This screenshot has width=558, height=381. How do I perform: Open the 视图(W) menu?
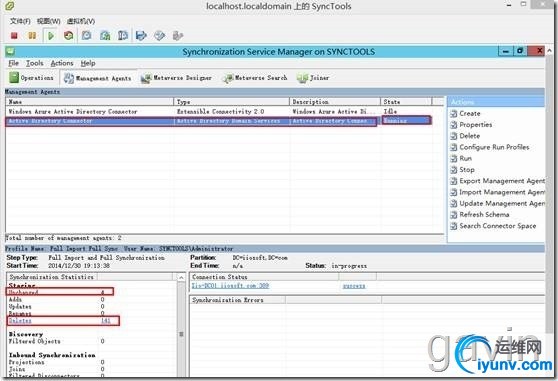pyautogui.click(x=49, y=21)
